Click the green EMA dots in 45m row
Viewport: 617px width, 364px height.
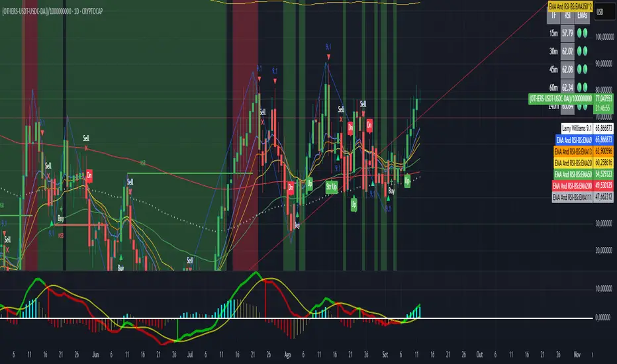[x=583, y=69]
